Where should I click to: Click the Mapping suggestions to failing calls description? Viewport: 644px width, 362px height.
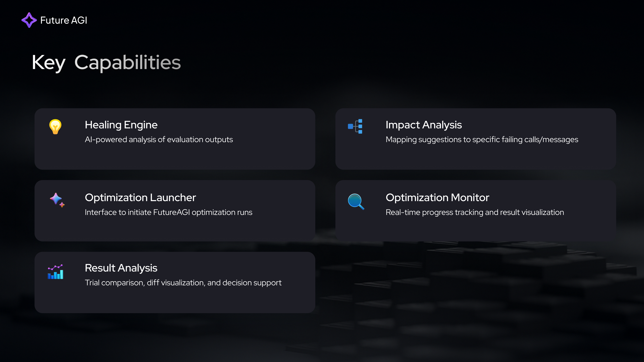(482, 140)
